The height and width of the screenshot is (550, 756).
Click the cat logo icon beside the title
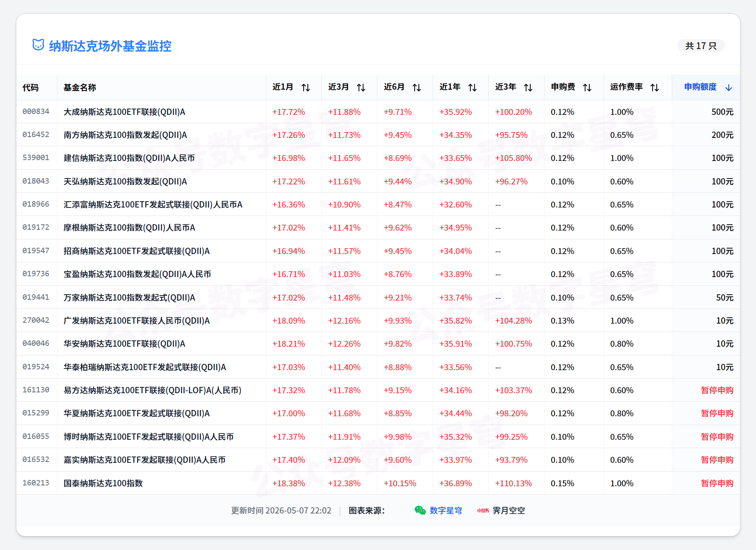(38, 45)
